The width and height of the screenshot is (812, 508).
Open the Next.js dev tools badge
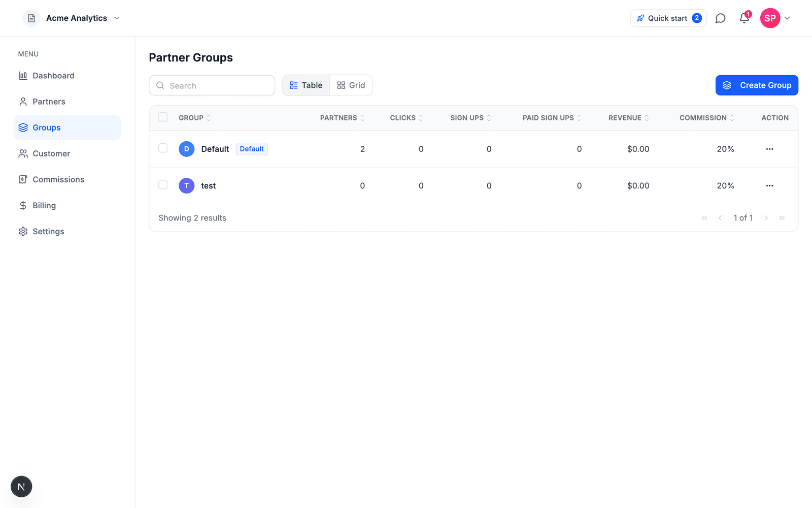[21, 487]
